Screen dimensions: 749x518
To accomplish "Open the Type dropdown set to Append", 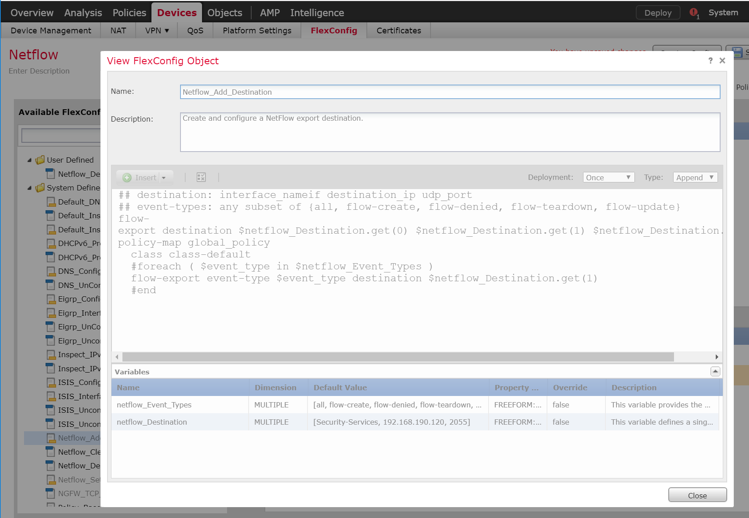I will (694, 177).
